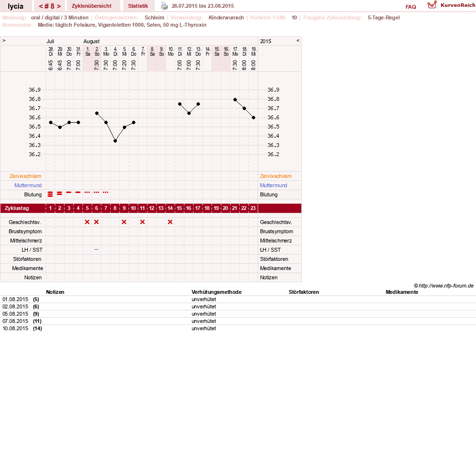Click spotting mark on cycle day 5
This screenshot has height=466, width=476.
click(87, 193)
